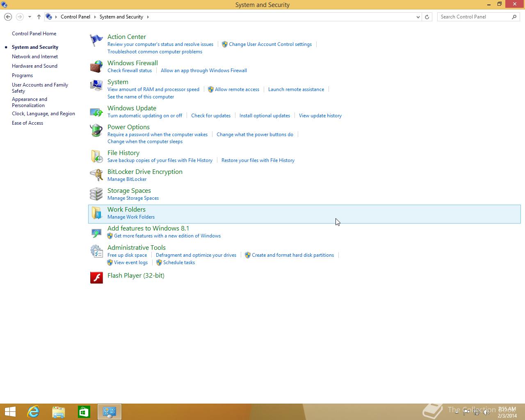
Task: Click View update history link
Action: point(320,116)
